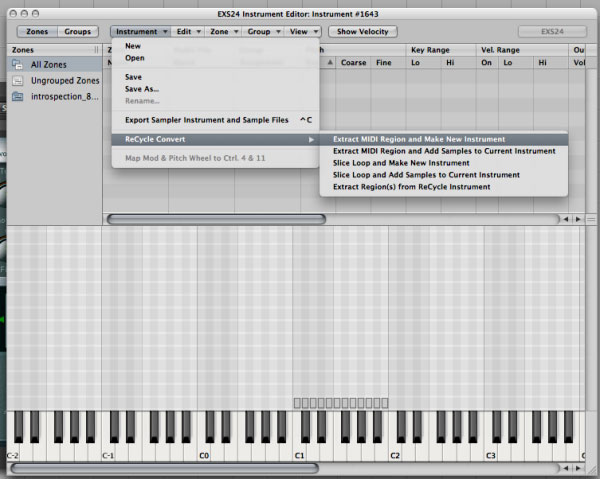
Task: Click the zones table horizontal scrollbar thumb
Action: click(216, 219)
